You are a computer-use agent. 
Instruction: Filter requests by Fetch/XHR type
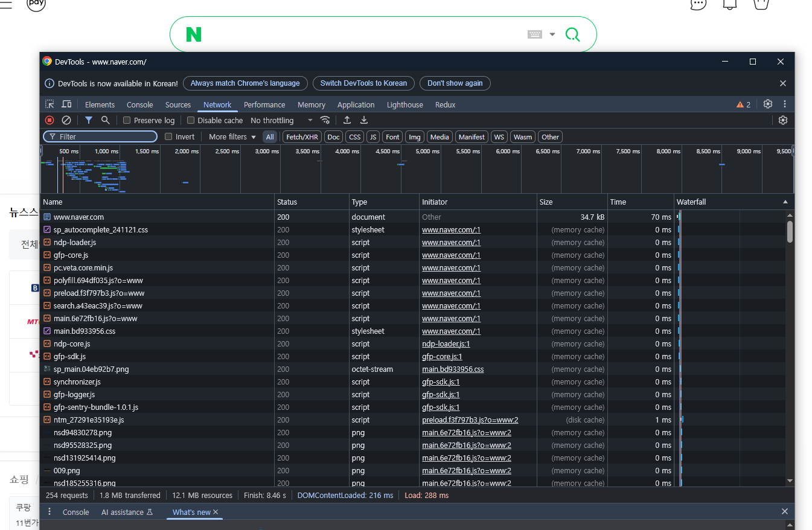(302, 137)
